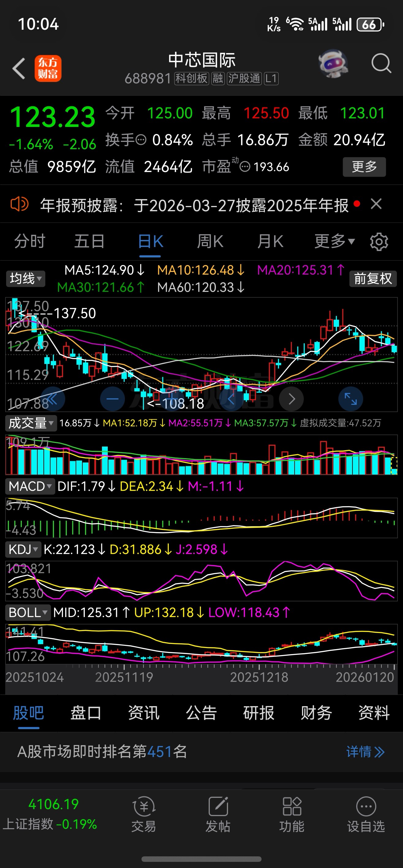Open chart settings gear icon
This screenshot has width=403, height=868.
379,242
